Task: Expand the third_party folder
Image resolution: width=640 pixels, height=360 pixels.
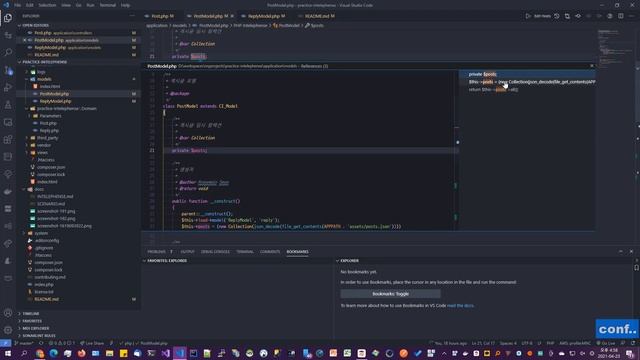Action: coord(47,138)
